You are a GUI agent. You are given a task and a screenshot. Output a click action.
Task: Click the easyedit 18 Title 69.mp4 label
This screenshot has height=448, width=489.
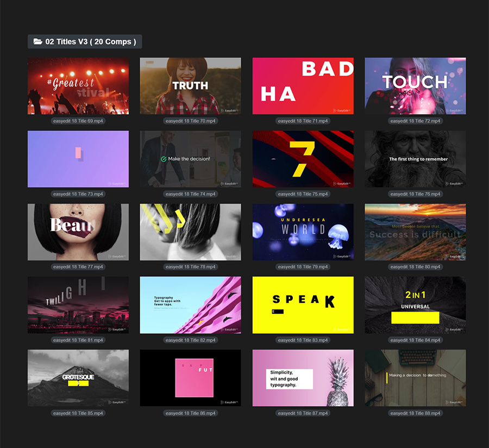click(78, 121)
